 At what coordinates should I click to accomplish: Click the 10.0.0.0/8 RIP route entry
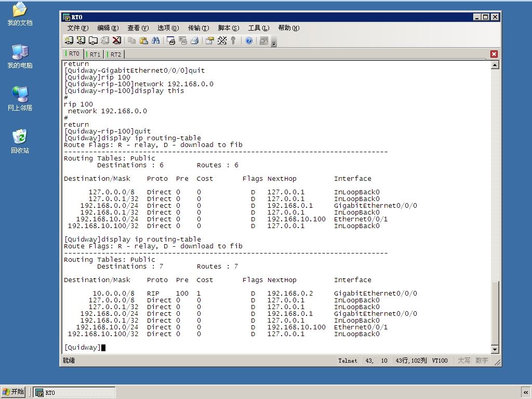click(240, 294)
